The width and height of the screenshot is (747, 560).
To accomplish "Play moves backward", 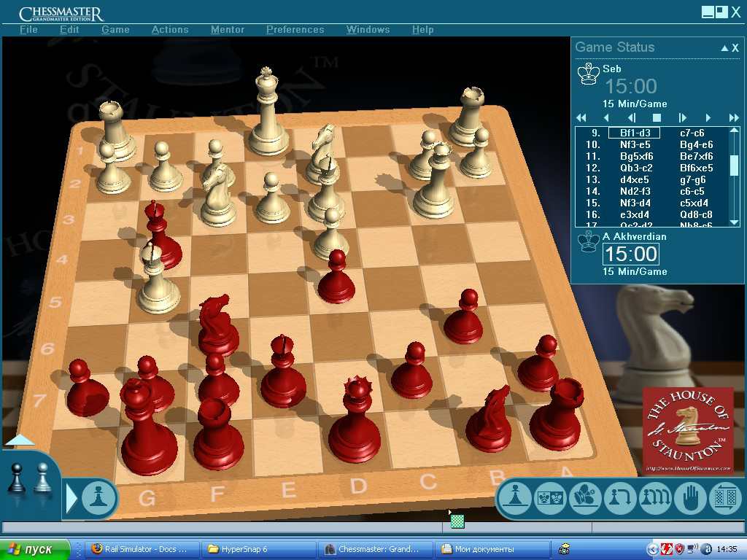I will [x=606, y=117].
